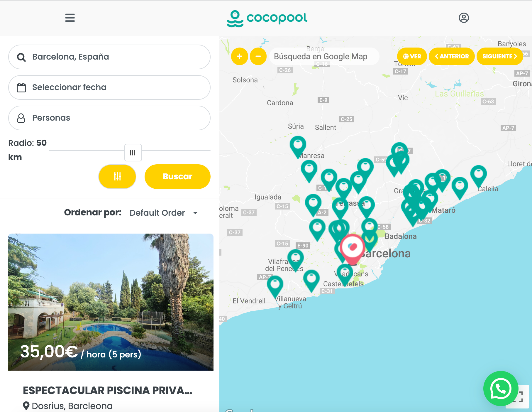
Task: Open WhatsApp chat bubble
Action: [501, 389]
